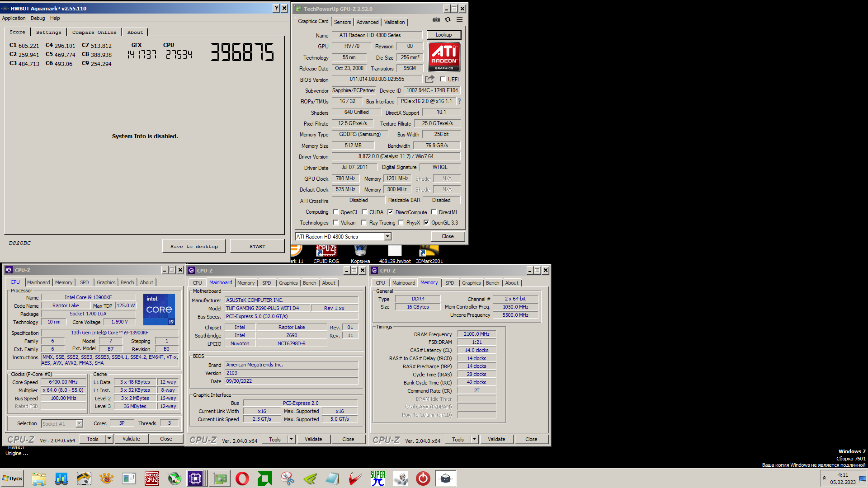Open the GPU-Z taskbar icon
Screen dimensions: 868x488
(x=220, y=479)
